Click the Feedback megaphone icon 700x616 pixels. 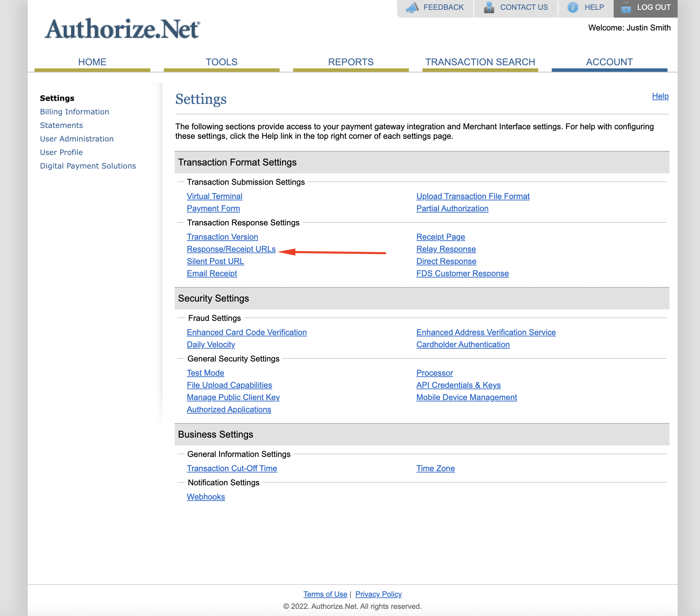tap(412, 7)
